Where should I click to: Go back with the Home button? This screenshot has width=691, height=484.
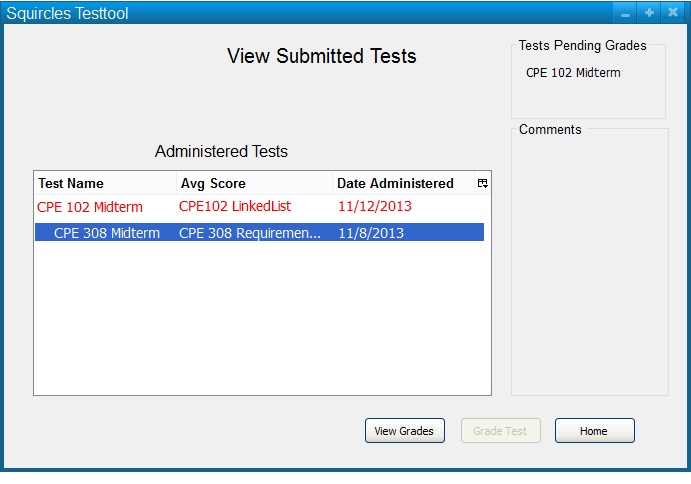[x=594, y=431]
